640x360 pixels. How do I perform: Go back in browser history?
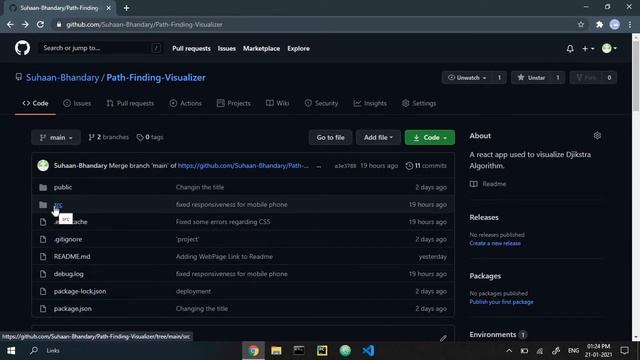(x=10, y=24)
